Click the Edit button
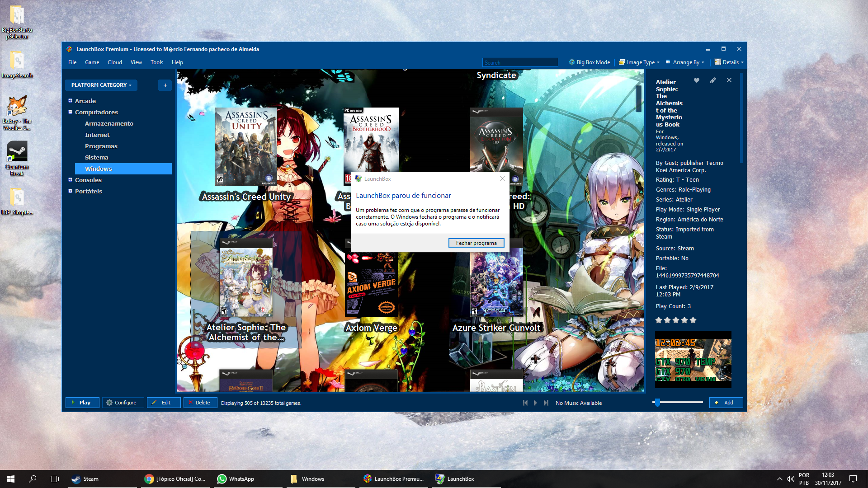 164,403
